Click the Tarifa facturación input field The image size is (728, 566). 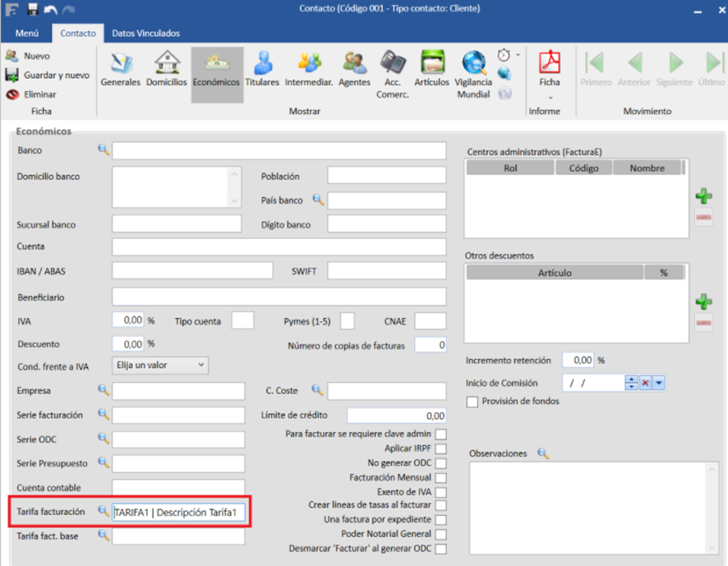178,513
